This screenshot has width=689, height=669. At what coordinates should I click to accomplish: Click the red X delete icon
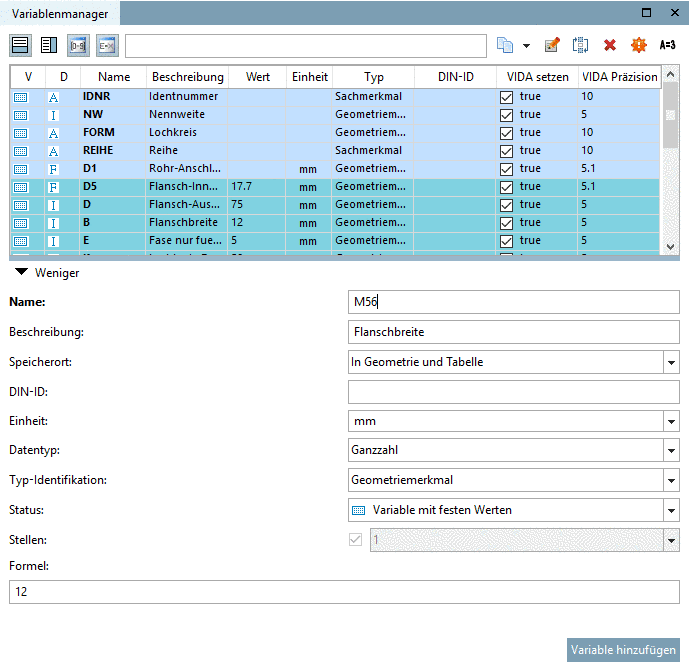pyautogui.click(x=610, y=45)
